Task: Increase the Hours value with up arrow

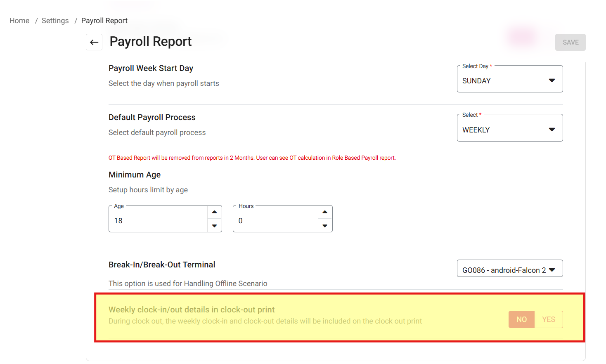Action: [x=325, y=212]
